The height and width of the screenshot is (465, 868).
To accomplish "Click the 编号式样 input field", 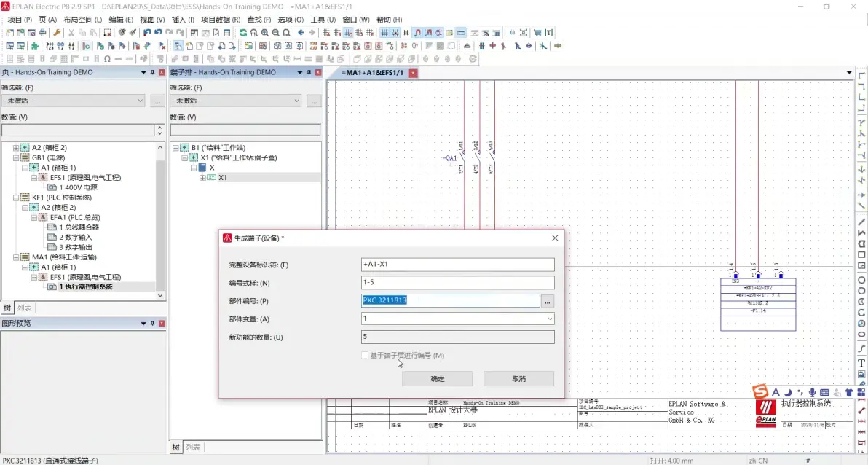I will point(458,283).
